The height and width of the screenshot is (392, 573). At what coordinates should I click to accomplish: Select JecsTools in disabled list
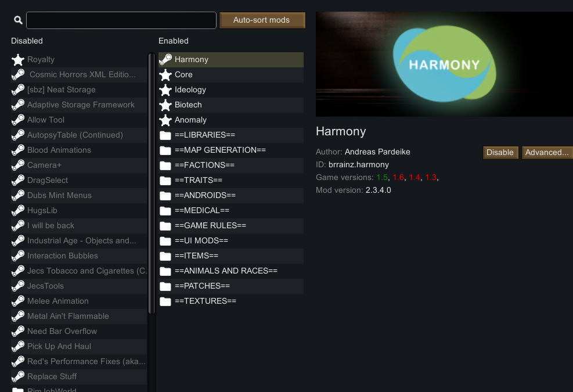[x=79, y=286]
